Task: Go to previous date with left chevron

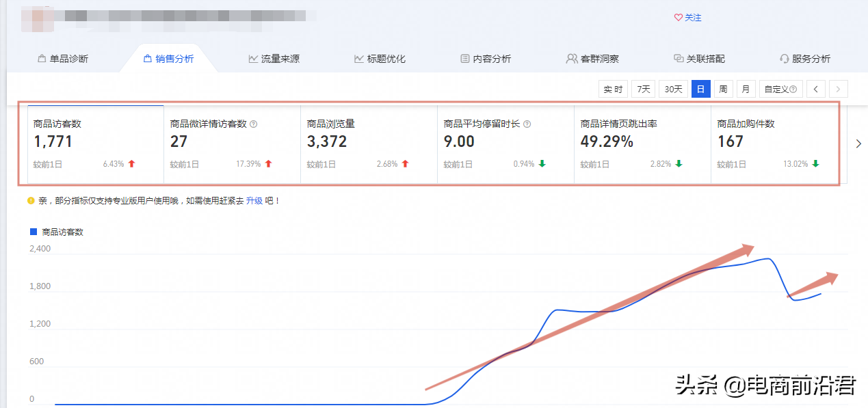Action: pyautogui.click(x=816, y=89)
